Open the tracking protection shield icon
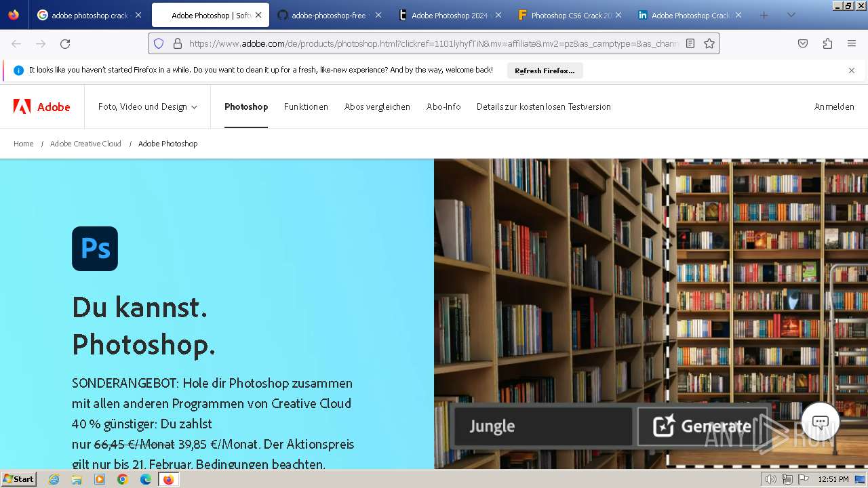The image size is (868, 488). (x=159, y=43)
